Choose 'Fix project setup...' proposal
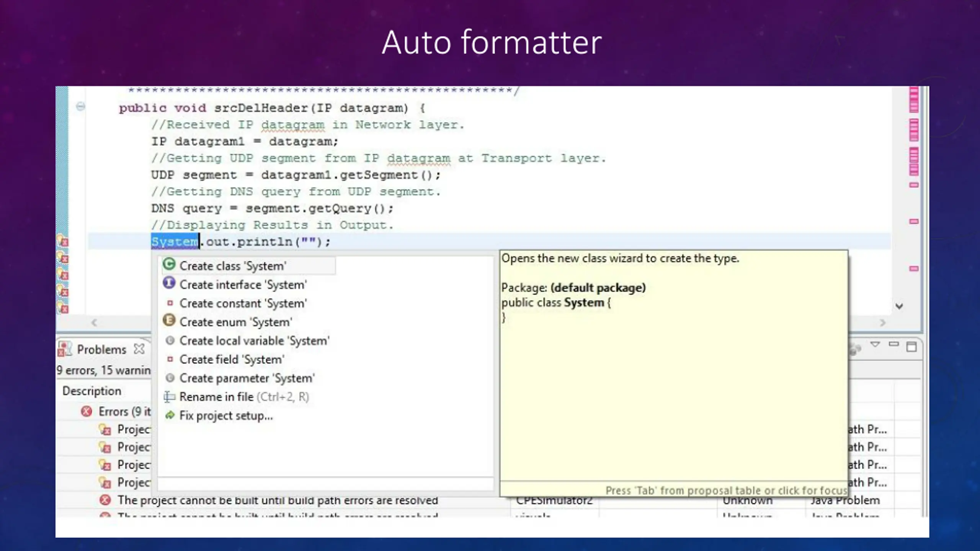The image size is (980, 551). coord(226,416)
